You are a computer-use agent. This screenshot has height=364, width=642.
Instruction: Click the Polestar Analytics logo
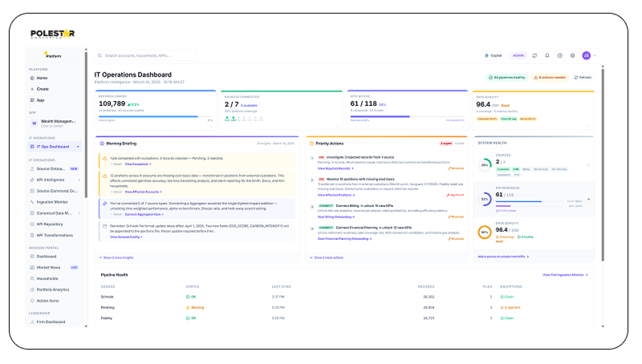53,34
